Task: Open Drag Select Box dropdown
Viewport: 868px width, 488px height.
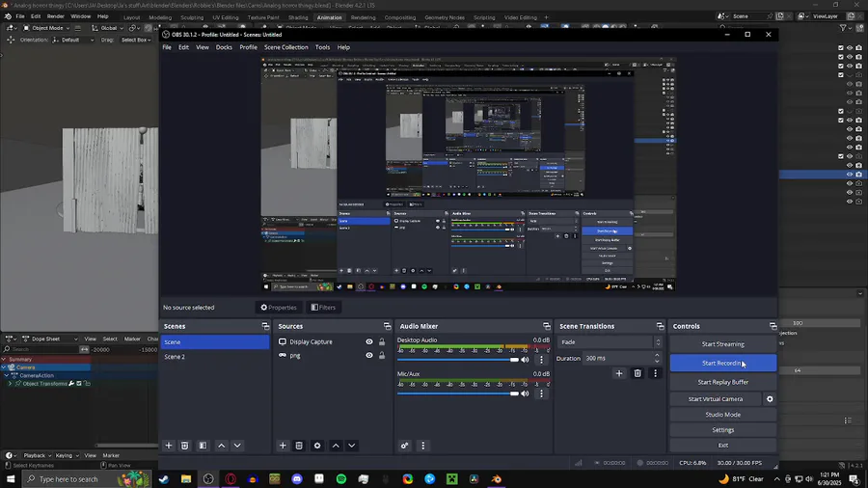Action: click(x=136, y=40)
